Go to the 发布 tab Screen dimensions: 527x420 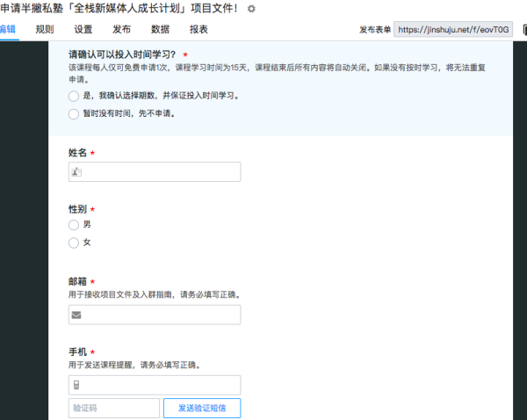tap(122, 29)
